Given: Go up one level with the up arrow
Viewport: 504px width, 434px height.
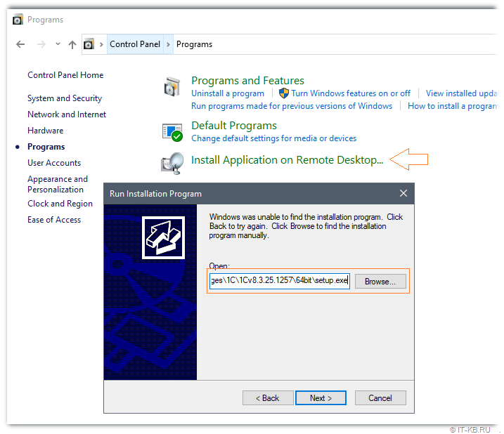Looking at the screenshot, I should tap(72, 44).
